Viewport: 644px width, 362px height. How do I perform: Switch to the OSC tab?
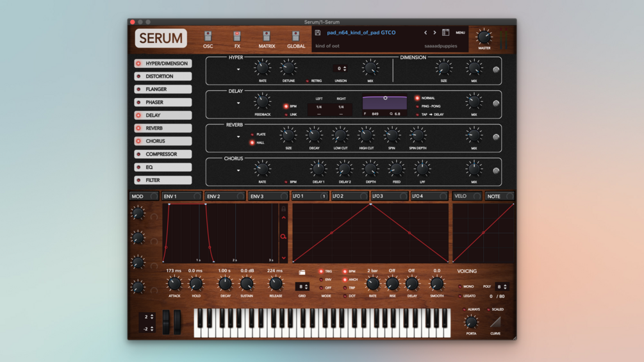click(x=208, y=40)
